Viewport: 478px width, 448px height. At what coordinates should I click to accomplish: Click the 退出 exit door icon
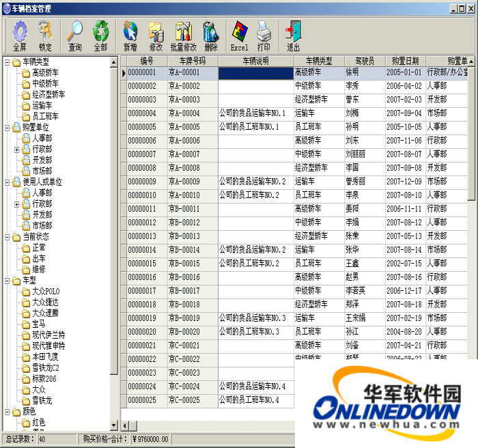pos(293,36)
